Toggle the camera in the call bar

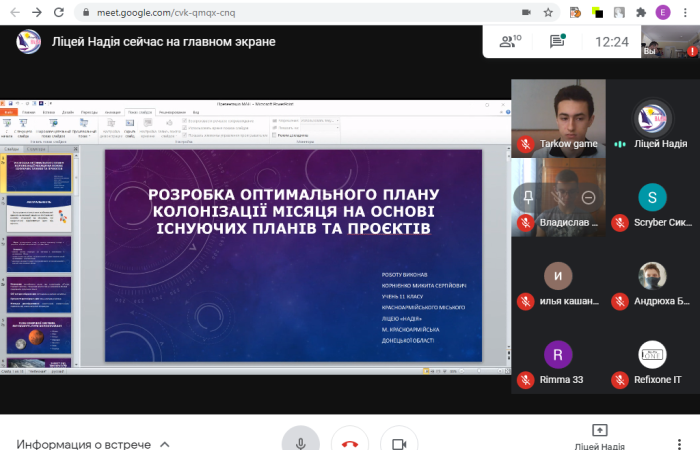coord(398,443)
